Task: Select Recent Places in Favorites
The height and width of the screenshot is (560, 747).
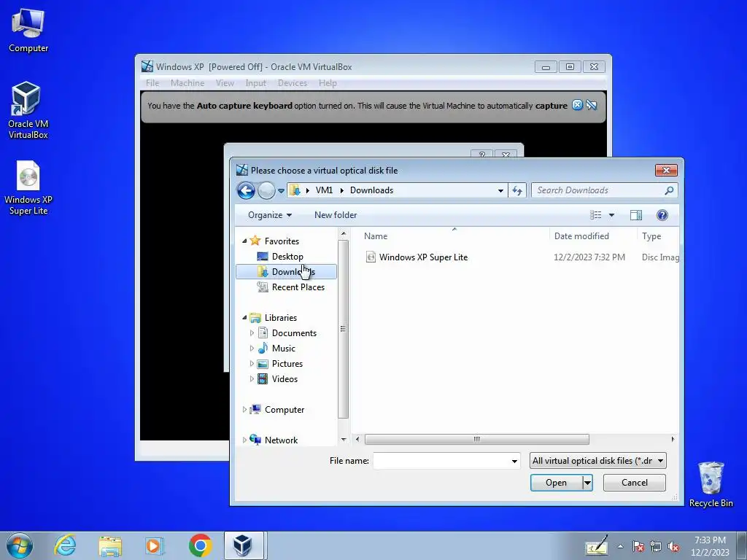Action: [x=298, y=287]
